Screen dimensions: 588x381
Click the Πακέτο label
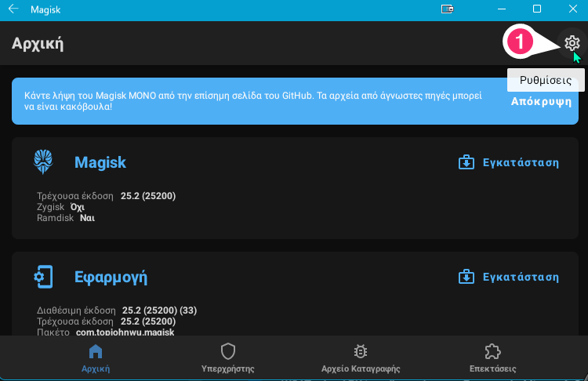tap(53, 332)
